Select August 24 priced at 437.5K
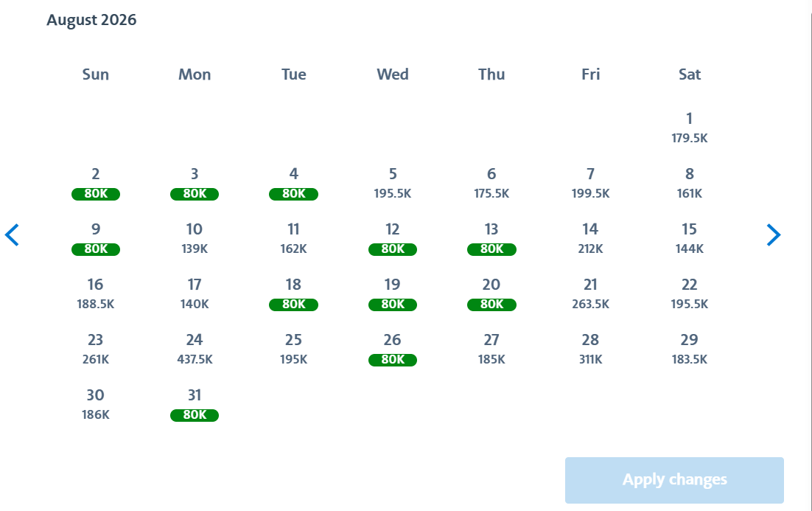The width and height of the screenshot is (812, 511). [195, 349]
